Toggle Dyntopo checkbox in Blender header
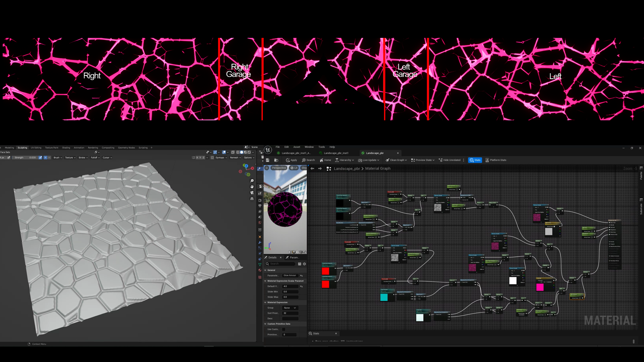Image resolution: width=644 pixels, height=362 pixels. click(x=212, y=158)
